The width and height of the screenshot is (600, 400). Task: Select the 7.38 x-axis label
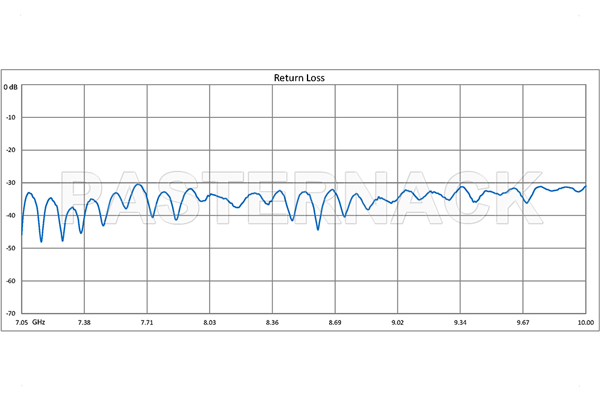click(x=84, y=323)
